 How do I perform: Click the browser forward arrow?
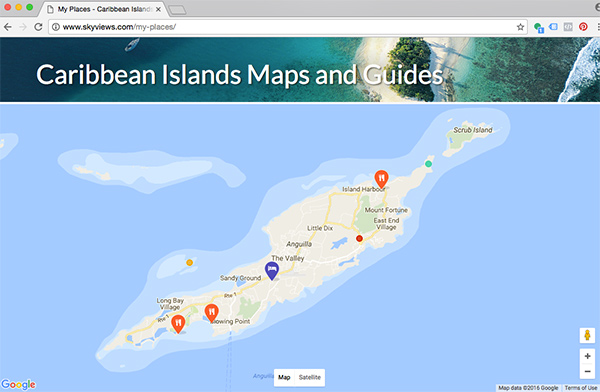(23, 27)
